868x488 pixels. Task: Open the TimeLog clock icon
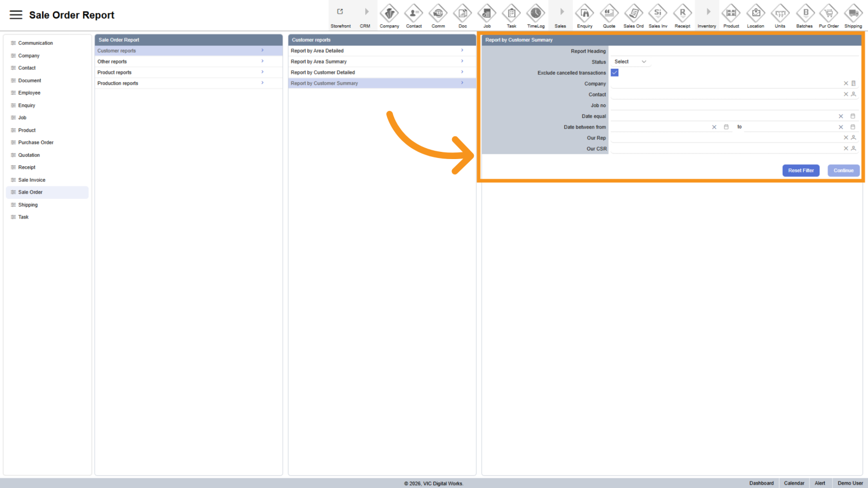[536, 13]
